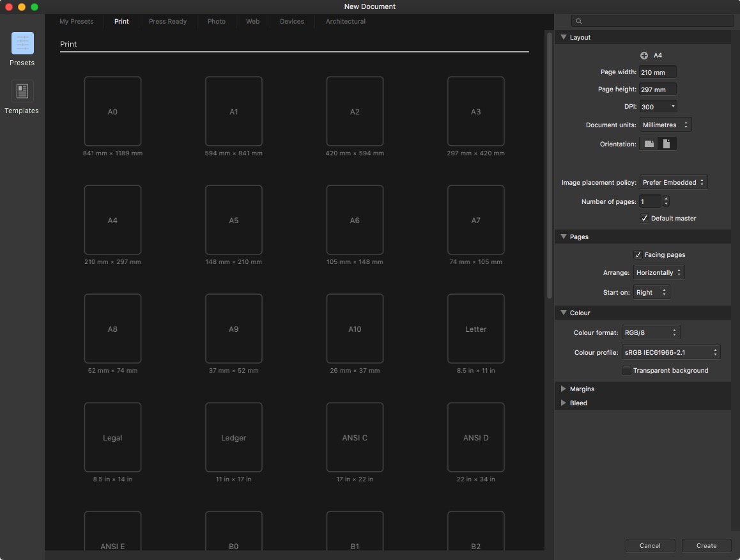Open the Document units dropdown
Image resolution: width=740 pixels, height=560 pixels.
(x=665, y=125)
